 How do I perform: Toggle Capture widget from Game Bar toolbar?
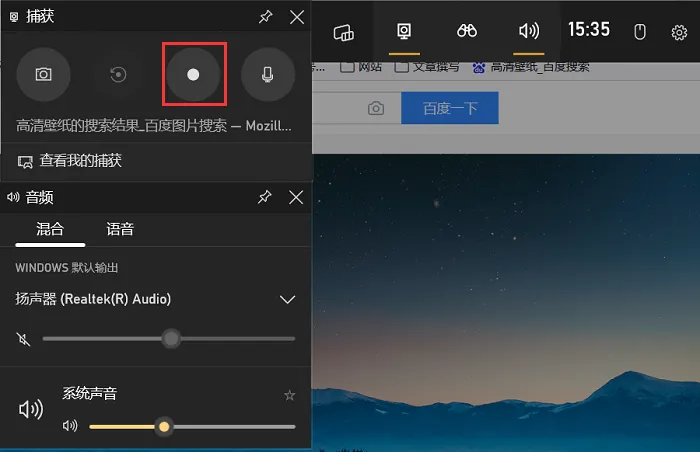coord(404,31)
